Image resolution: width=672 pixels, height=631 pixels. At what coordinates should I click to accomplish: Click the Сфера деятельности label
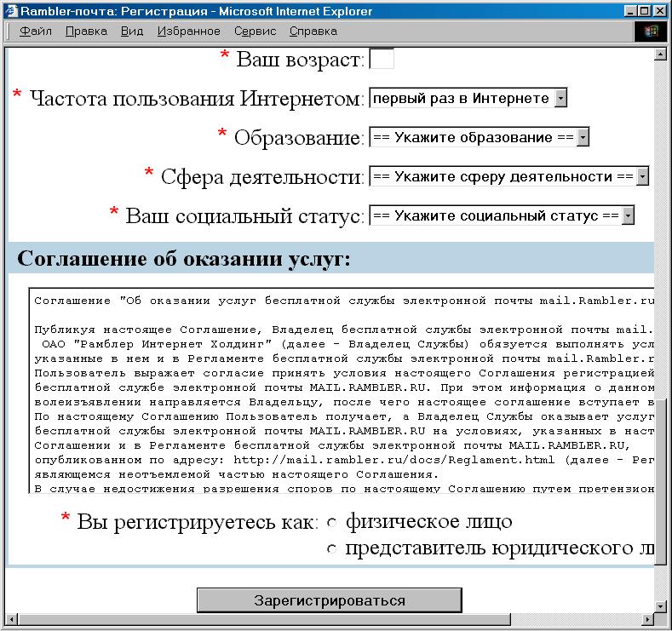coord(262,177)
